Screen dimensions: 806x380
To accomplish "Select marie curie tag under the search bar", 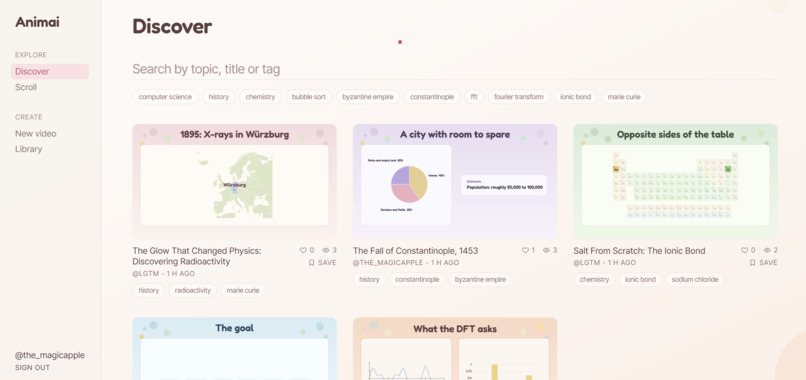I will coord(624,97).
